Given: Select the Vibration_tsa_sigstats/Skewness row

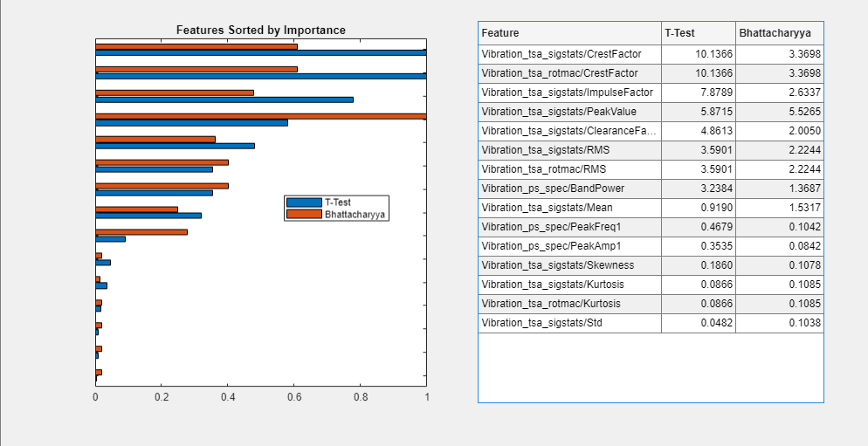Looking at the screenshot, I should tap(568, 265).
